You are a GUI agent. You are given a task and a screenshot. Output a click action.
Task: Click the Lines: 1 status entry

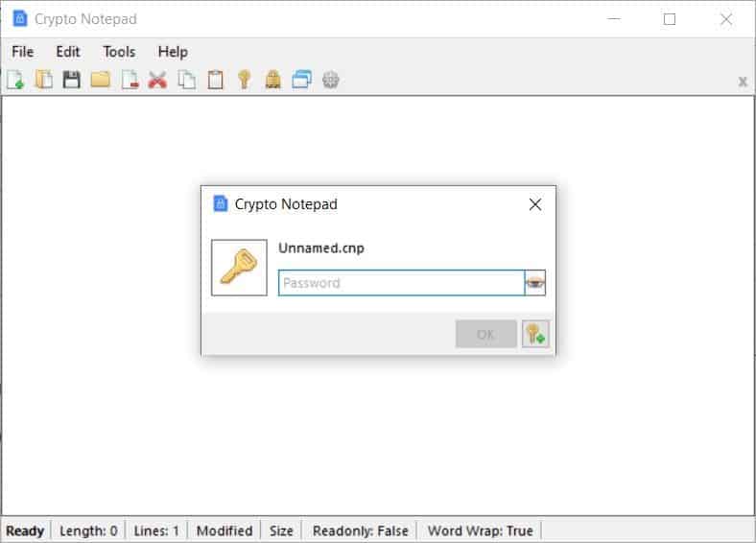156,531
